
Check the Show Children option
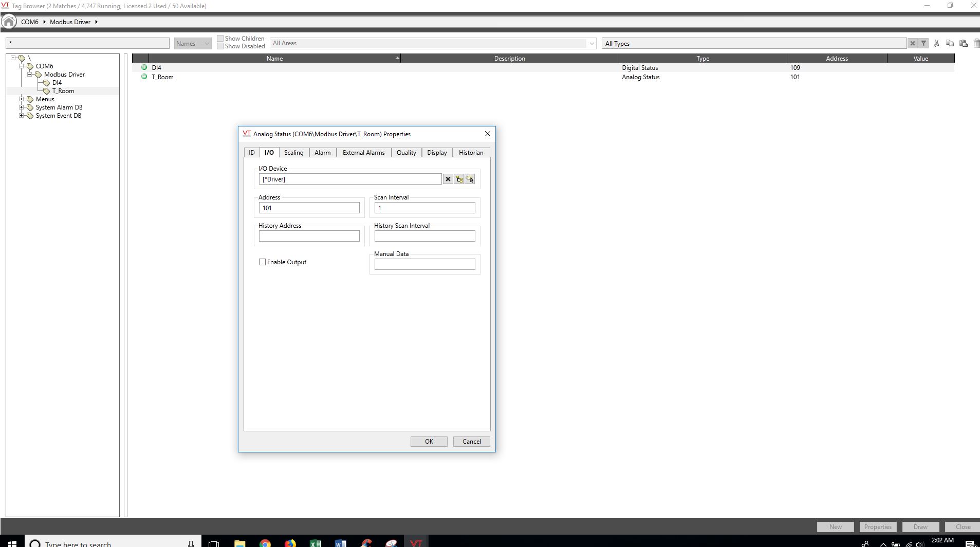[220, 39]
